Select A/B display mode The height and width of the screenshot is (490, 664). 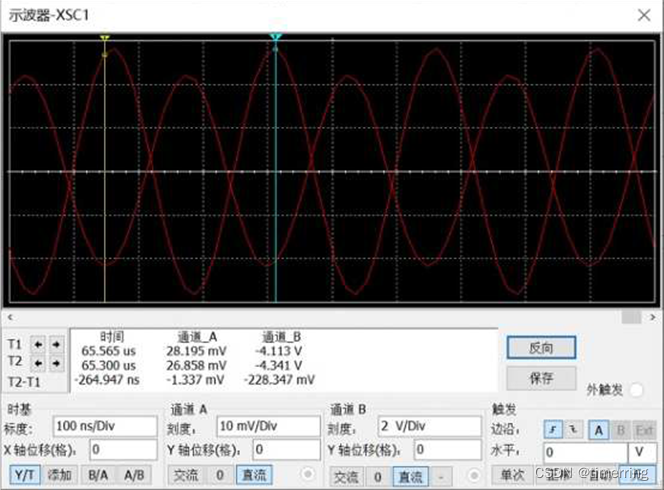(134, 475)
